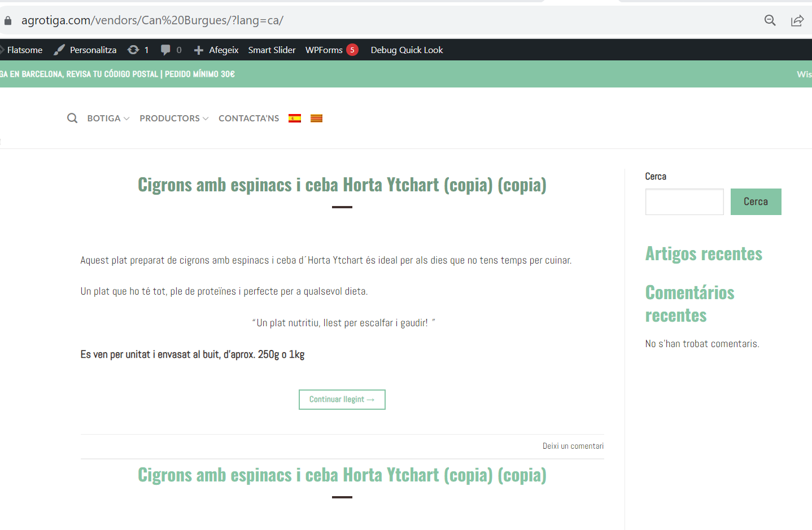Open the Flatsome admin menu

(24, 50)
